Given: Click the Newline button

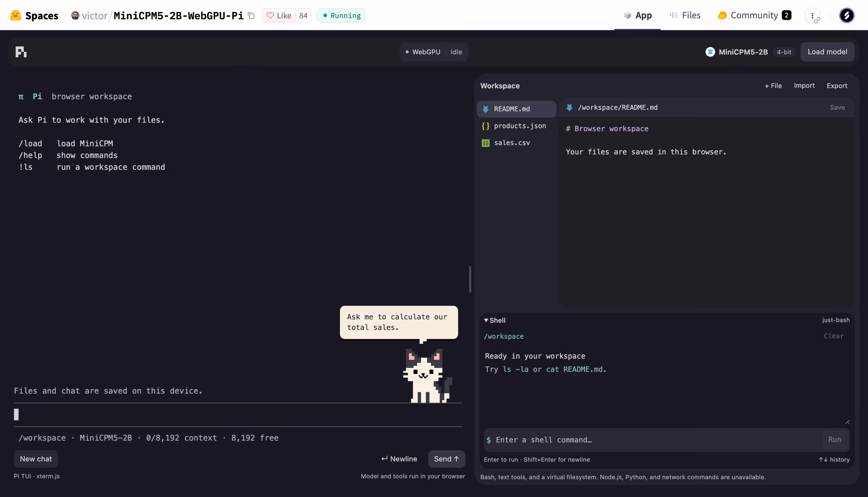Looking at the screenshot, I should point(399,459).
